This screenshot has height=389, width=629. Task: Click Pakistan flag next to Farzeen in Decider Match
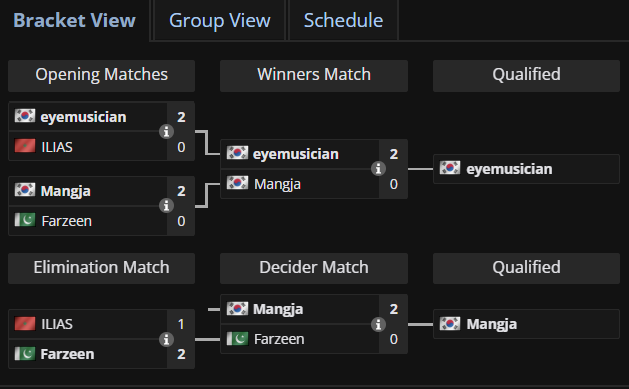tap(237, 338)
